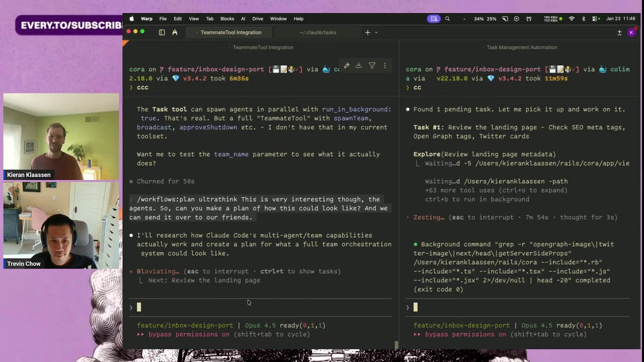Open the AI menu
Viewport: 644px width, 362px height.
pyautogui.click(x=243, y=19)
